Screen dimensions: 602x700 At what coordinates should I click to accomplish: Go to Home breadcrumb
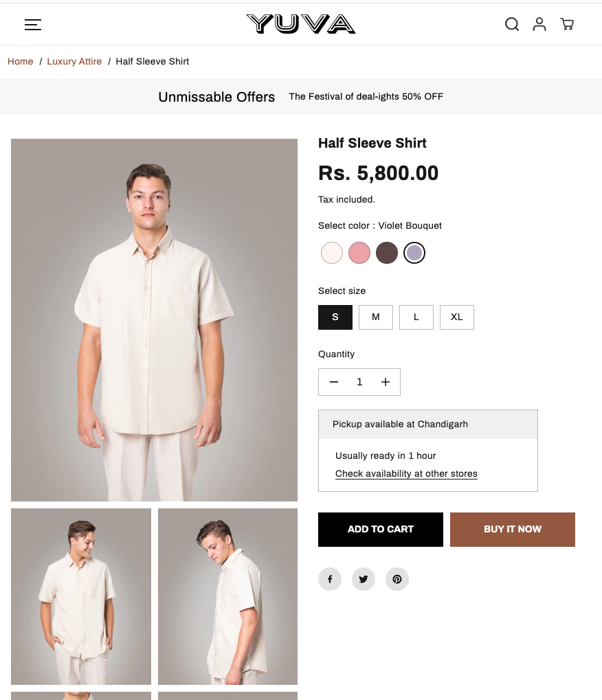21,62
